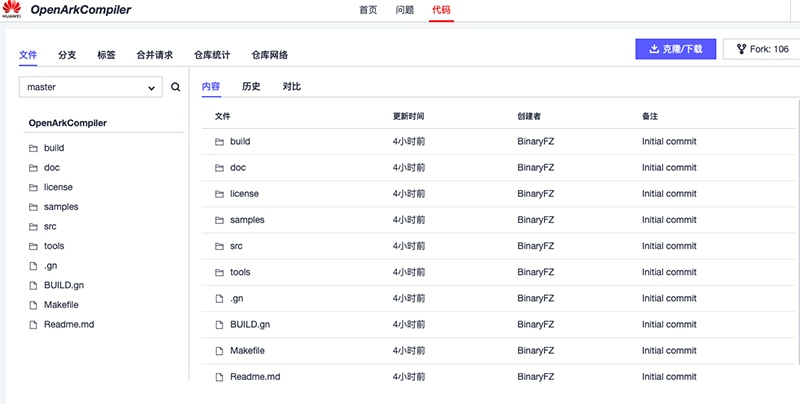The height and width of the screenshot is (404, 800).
Task: Click the .gn file icon in file table
Action: coord(219,298)
